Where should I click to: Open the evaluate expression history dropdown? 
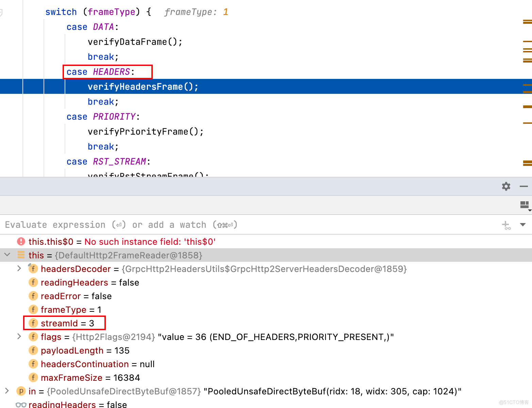523,225
